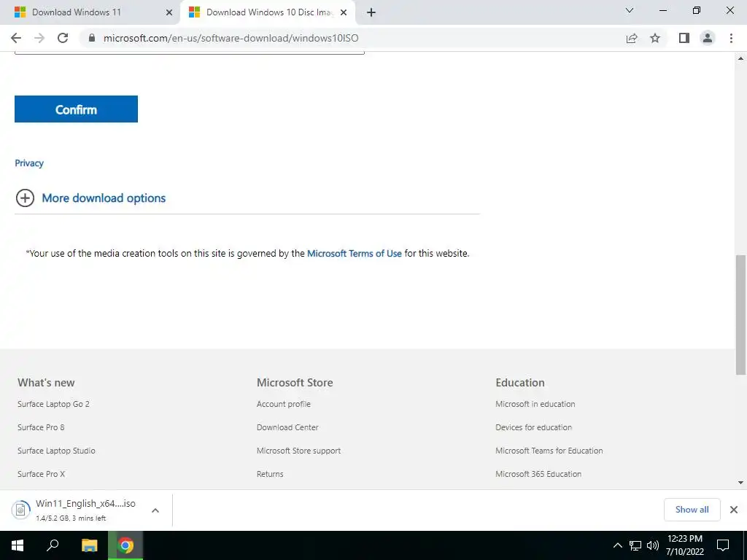Reload the page with the refresh icon
This screenshot has width=747, height=560.
pyautogui.click(x=63, y=38)
